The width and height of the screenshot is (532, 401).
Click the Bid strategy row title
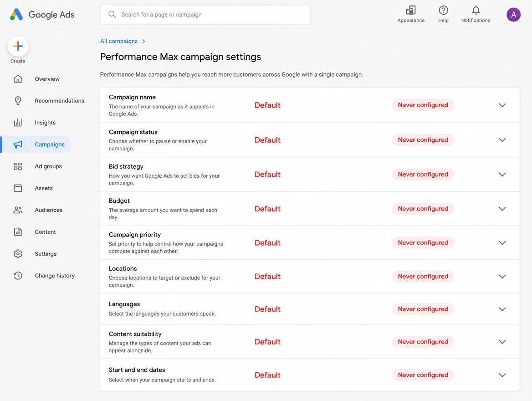[126, 167]
